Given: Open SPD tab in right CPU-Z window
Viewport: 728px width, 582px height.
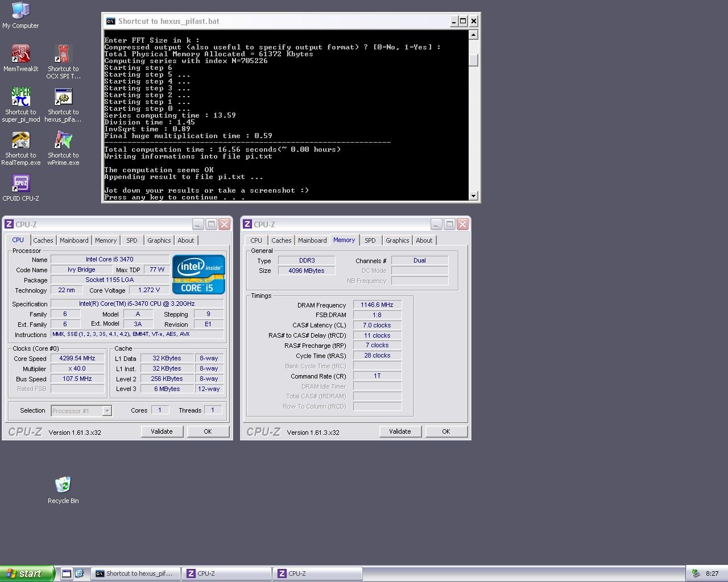Looking at the screenshot, I should (x=370, y=240).
